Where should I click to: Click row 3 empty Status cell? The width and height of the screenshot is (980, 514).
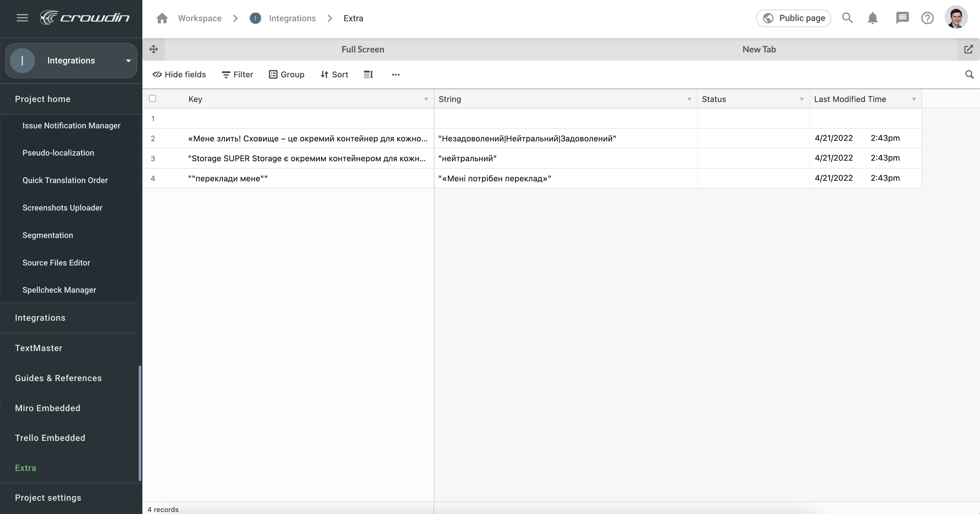[753, 158]
